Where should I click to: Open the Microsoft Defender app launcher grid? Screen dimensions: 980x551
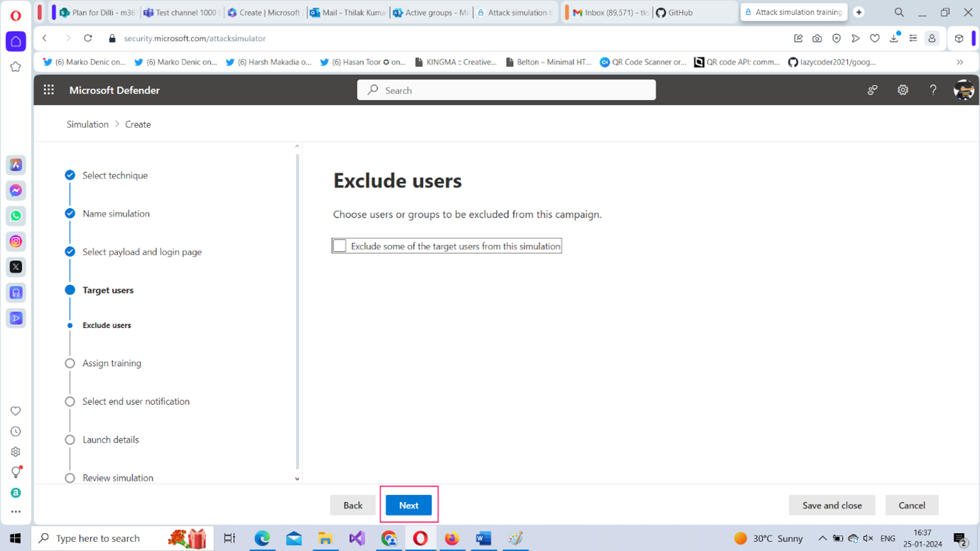[48, 90]
